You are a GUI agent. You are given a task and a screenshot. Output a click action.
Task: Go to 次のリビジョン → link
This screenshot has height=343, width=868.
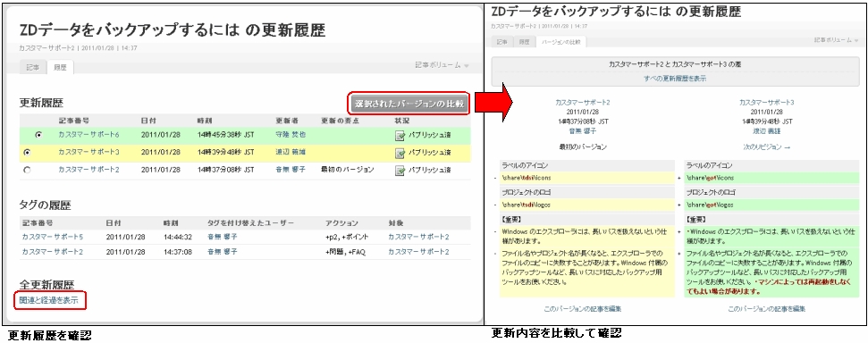767,147
